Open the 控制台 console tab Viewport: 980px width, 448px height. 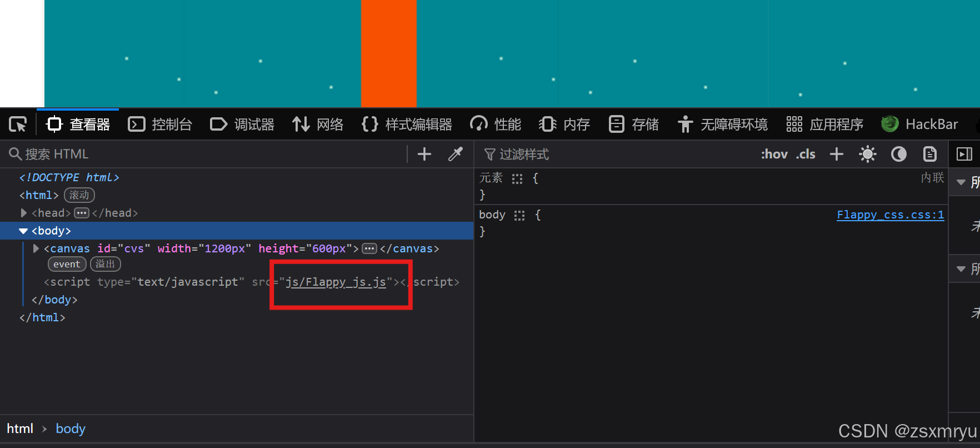point(160,124)
